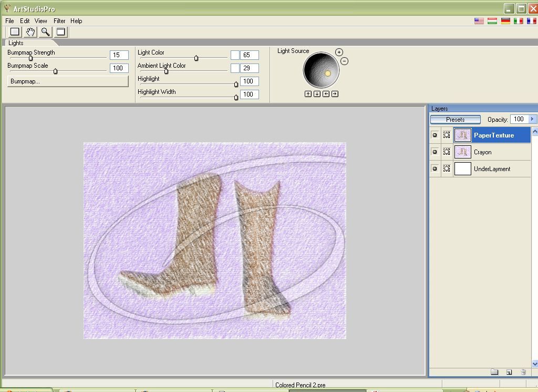Hide the Crayon layer
This screenshot has height=392, width=538.
click(435, 152)
